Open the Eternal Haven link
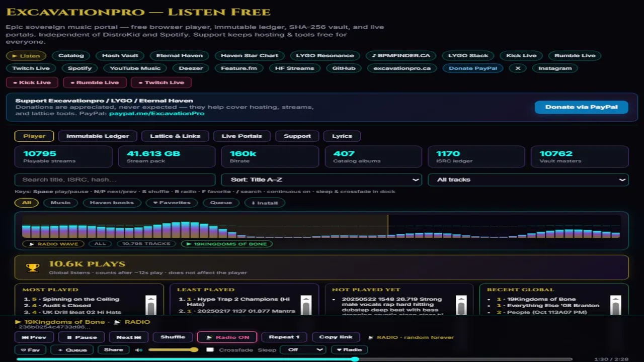The image size is (644, 362). pos(180,56)
